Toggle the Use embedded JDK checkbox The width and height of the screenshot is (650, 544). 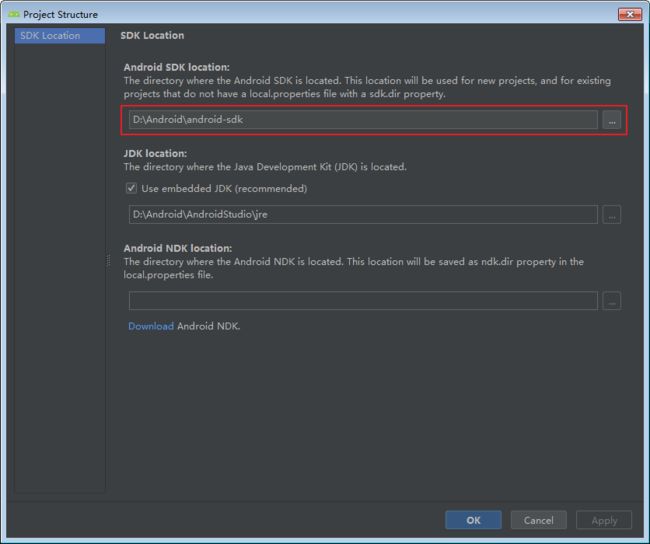coord(131,189)
